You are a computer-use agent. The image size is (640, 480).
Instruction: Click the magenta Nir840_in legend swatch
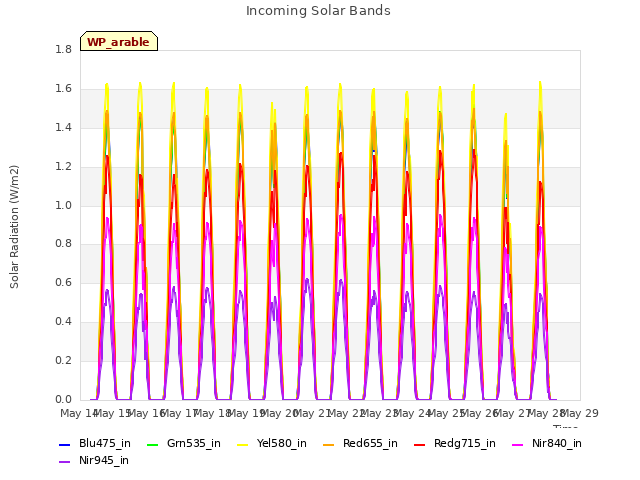[x=517, y=444]
